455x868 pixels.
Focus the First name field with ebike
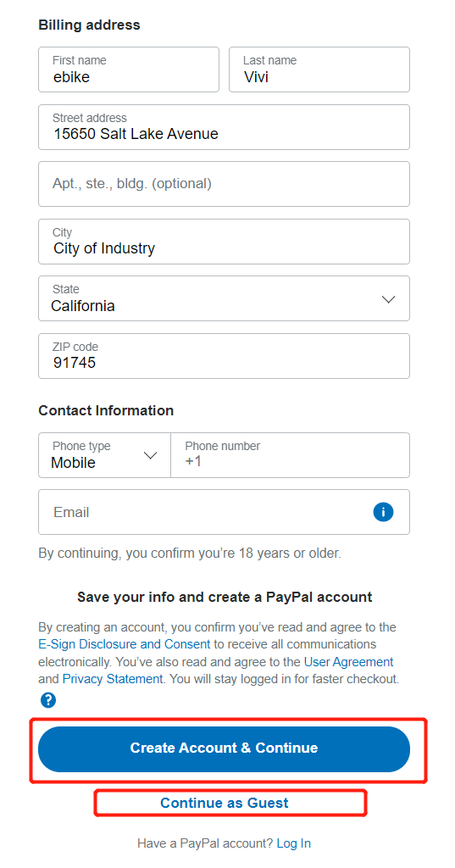pos(129,70)
